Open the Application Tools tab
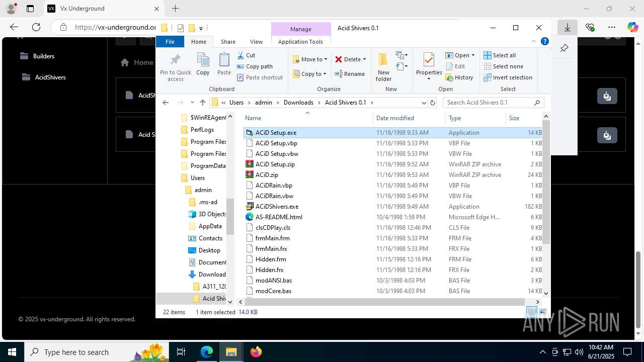The height and width of the screenshot is (362, 644). (300, 42)
